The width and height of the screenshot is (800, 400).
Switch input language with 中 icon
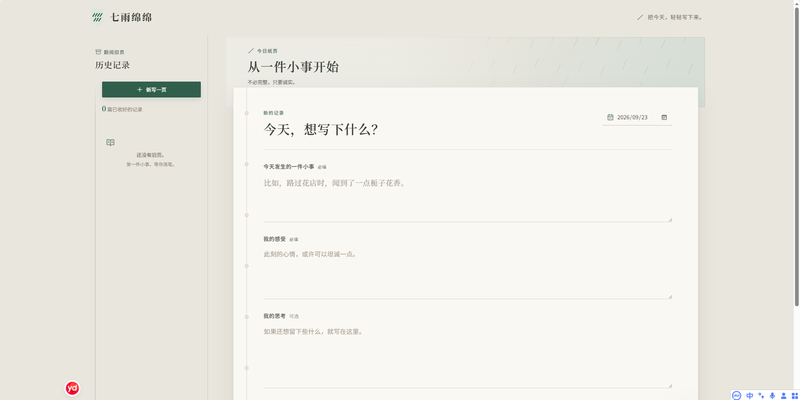point(749,395)
